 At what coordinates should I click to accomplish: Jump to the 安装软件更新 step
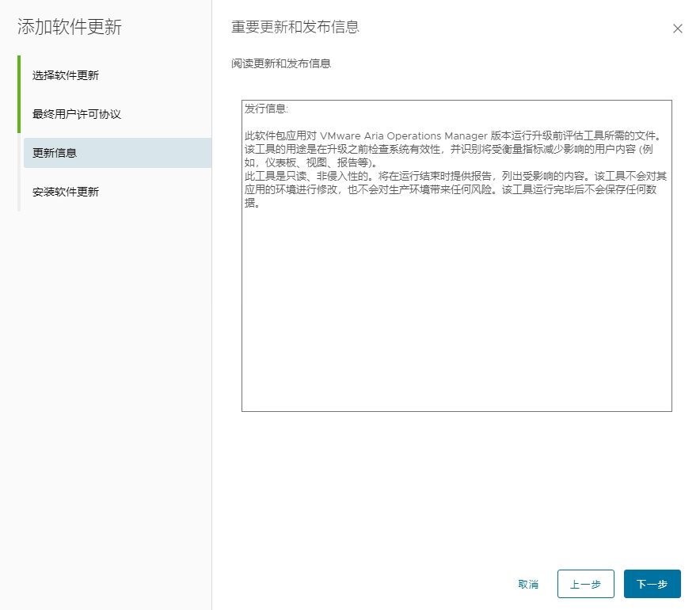(66, 192)
